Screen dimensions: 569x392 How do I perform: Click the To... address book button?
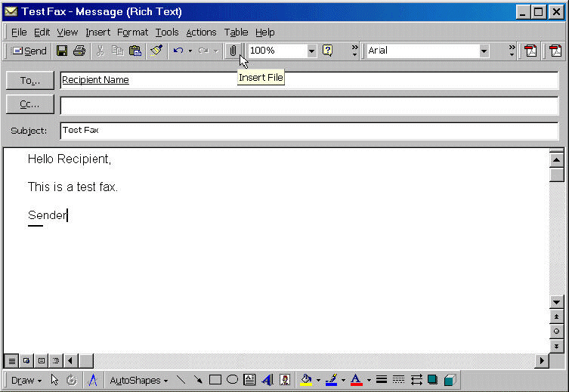point(30,80)
